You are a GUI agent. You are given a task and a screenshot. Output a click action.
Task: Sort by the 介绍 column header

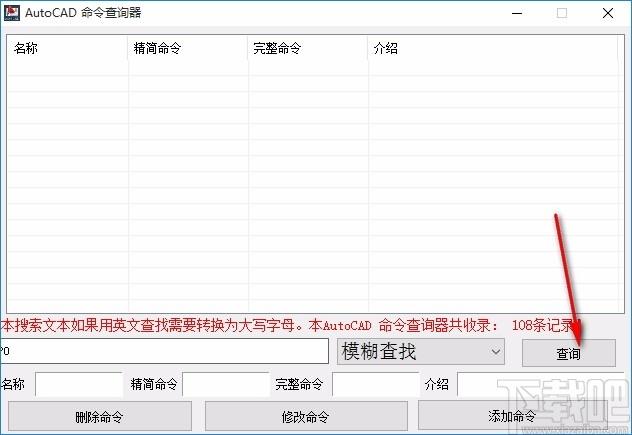(493, 48)
